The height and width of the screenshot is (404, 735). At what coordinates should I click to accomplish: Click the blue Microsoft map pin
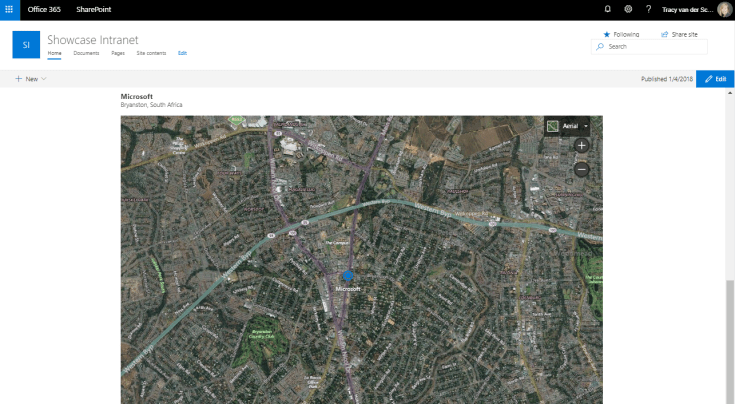[x=347, y=276]
